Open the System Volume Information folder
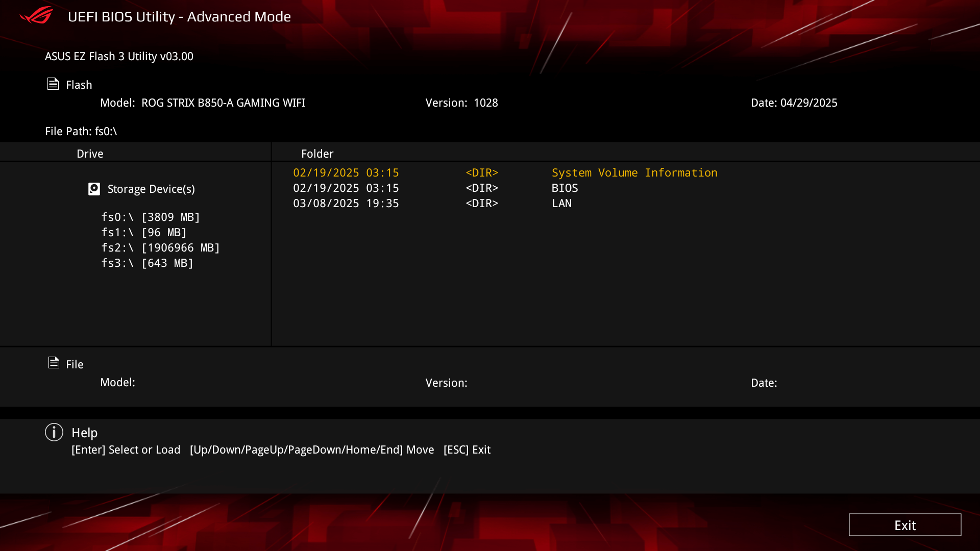Image resolution: width=980 pixels, height=551 pixels. [634, 172]
